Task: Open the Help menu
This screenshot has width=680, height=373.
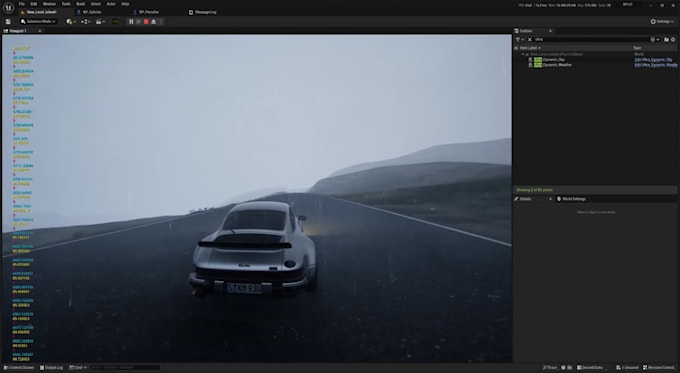Action: (125, 4)
